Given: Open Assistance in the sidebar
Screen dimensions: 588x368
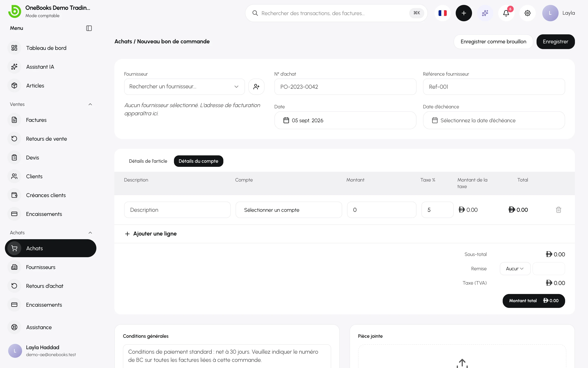Looking at the screenshot, I should 51,327.
